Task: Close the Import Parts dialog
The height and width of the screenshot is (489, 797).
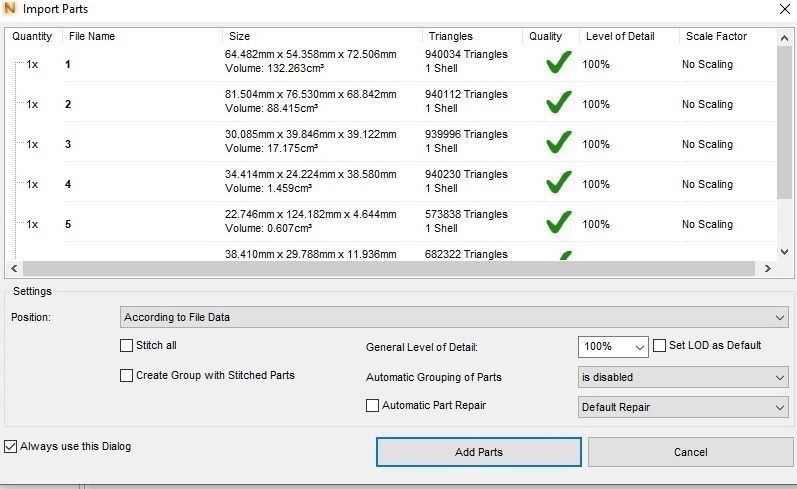Action: point(781,10)
